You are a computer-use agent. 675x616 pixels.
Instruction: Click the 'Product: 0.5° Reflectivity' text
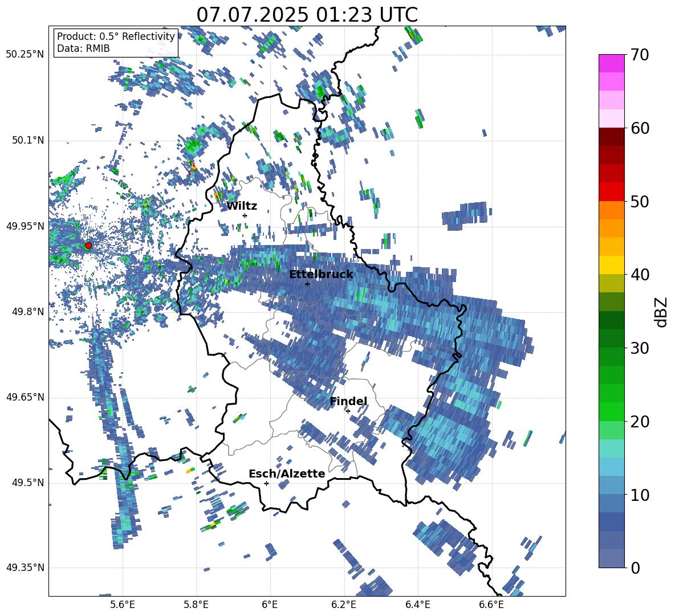coord(116,36)
